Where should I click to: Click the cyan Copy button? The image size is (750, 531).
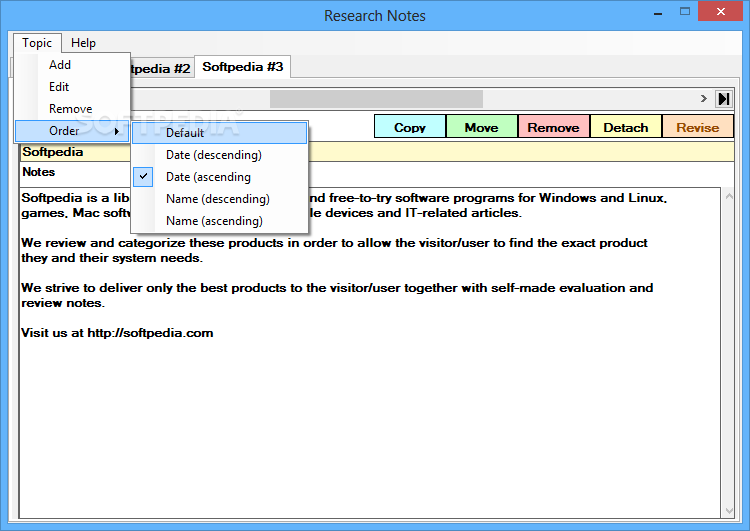[410, 128]
